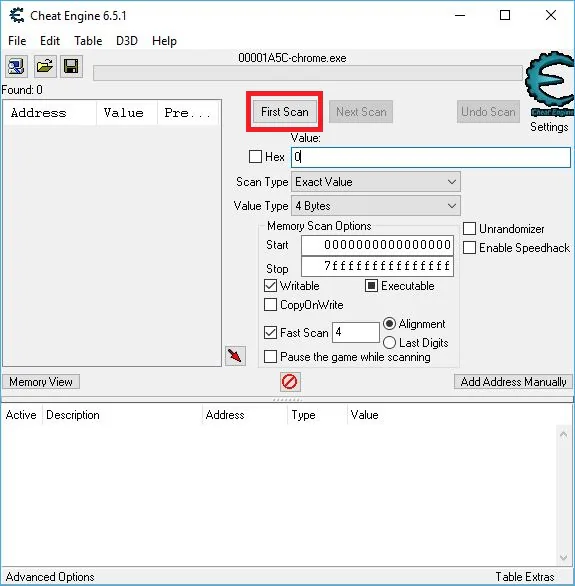Check Enable Speedhack option
The image size is (575, 586).
click(x=469, y=247)
